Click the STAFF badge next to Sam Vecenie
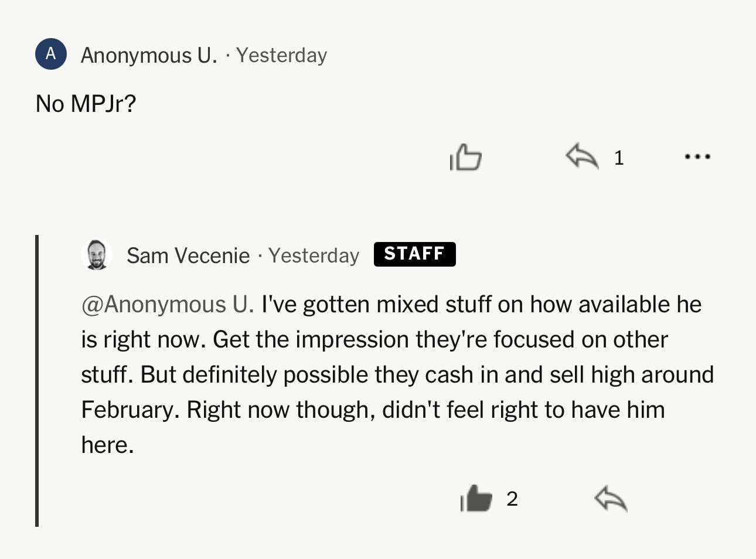The image size is (756, 559). [x=414, y=254]
